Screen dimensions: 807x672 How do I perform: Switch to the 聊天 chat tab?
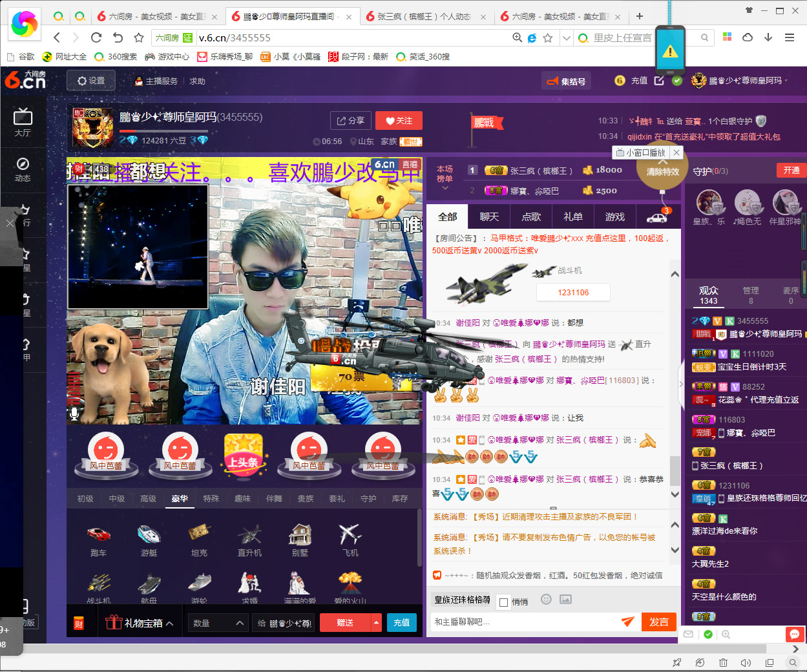coord(489,216)
